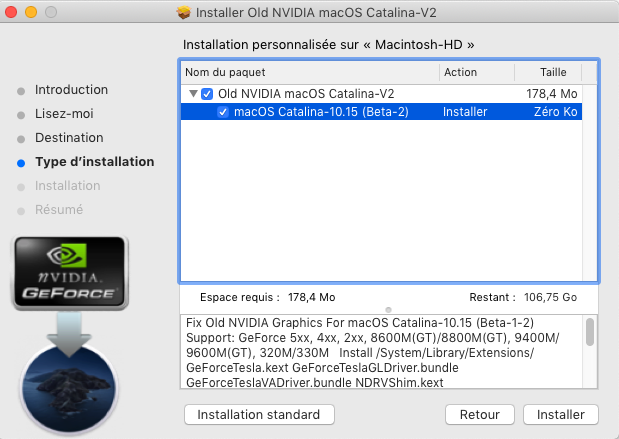619x439 pixels.
Task: Click the 178,4 Mo size cell in the package list
Action: pos(551,94)
